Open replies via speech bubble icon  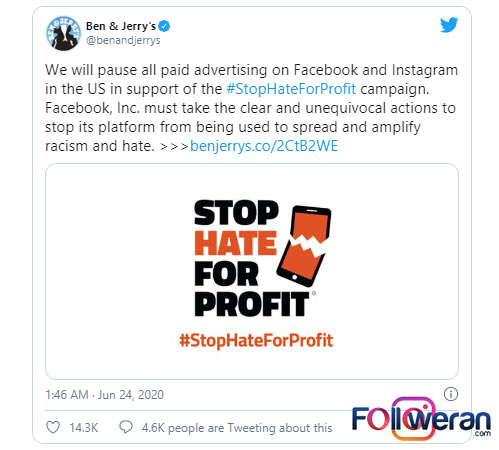(126, 427)
